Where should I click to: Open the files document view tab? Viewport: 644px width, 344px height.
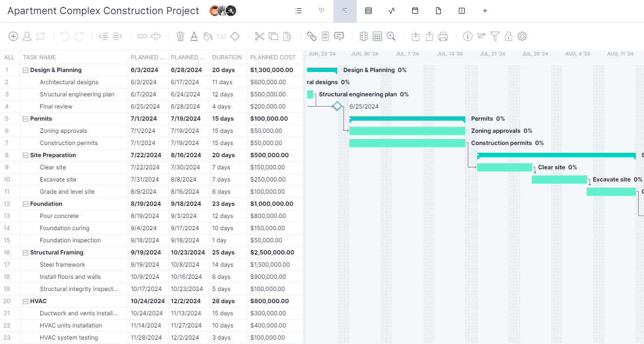[x=438, y=11]
